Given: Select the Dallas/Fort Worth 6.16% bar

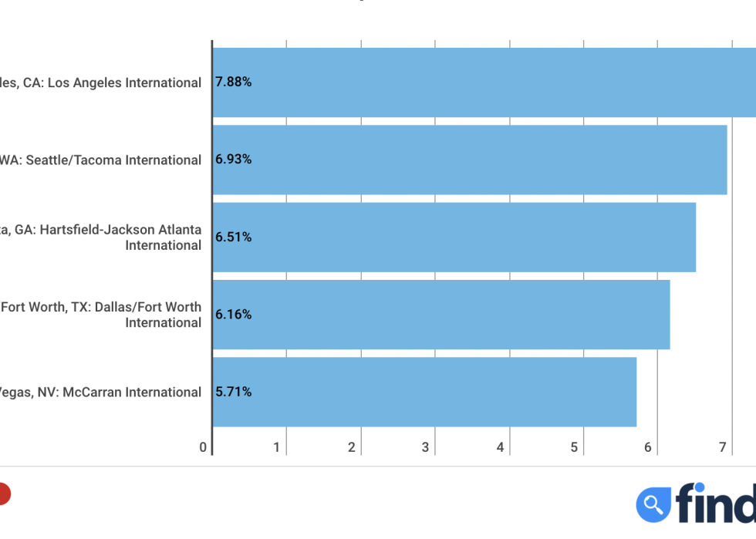Looking at the screenshot, I should 441,315.
